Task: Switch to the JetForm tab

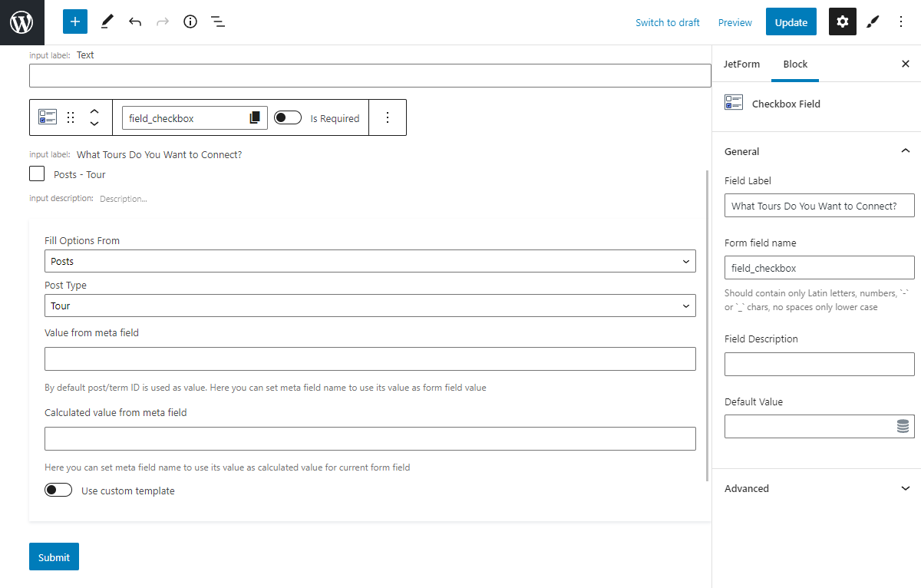Action: tap(741, 64)
